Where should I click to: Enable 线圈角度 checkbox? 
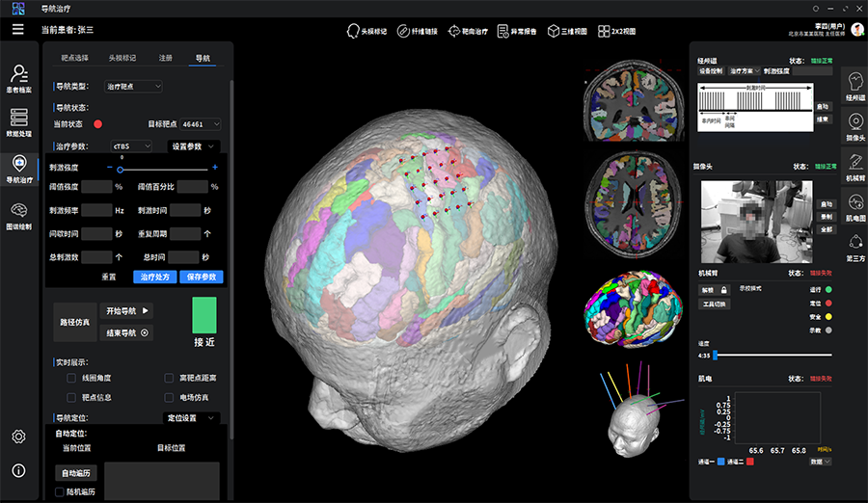point(70,378)
